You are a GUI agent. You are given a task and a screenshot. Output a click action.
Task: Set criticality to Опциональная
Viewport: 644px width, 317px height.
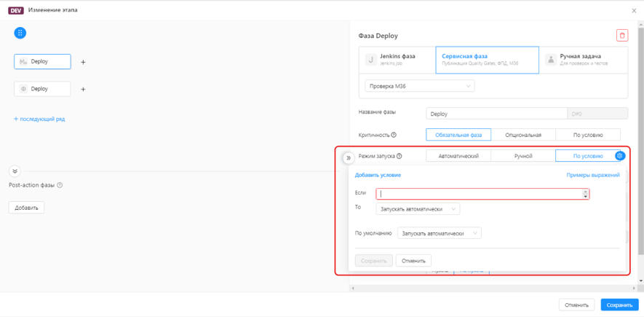523,135
